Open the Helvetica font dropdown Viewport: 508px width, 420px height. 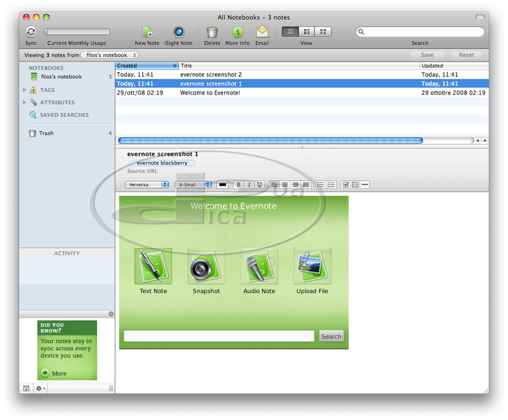147,185
